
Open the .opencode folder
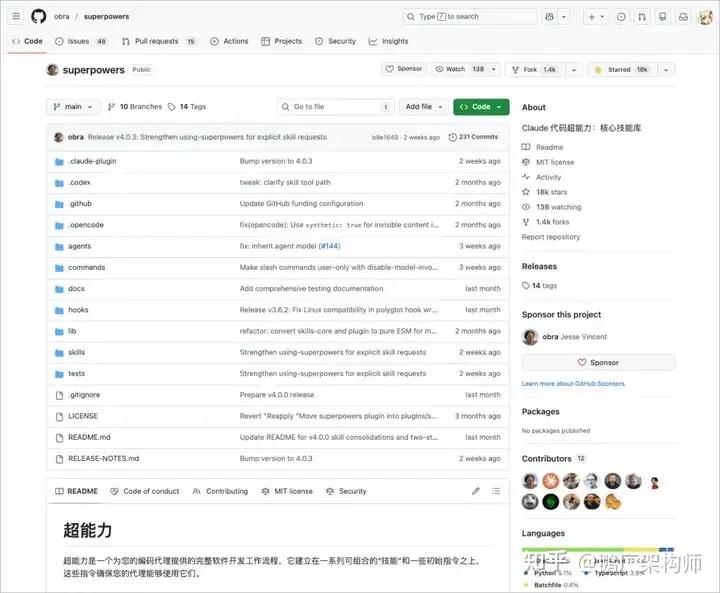(86, 225)
